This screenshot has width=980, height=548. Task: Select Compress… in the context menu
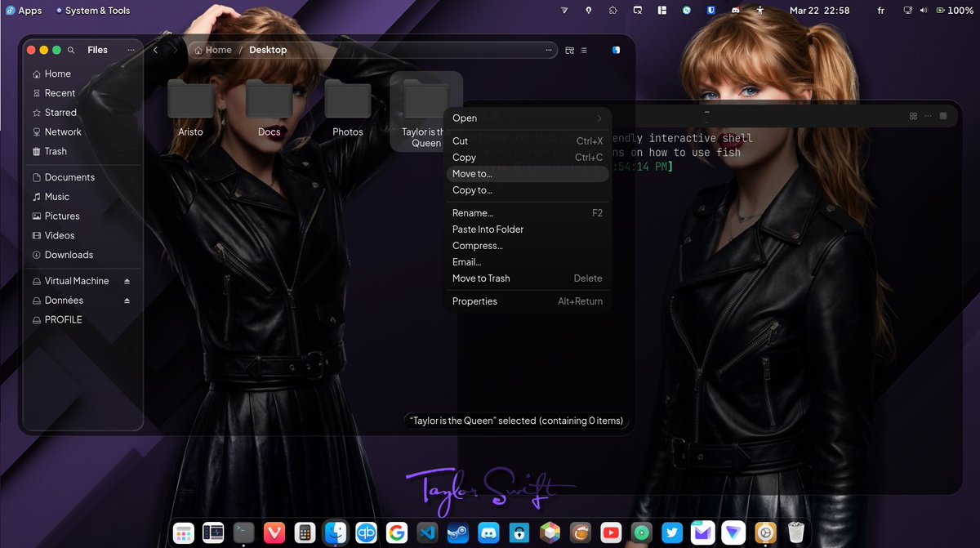pyautogui.click(x=528, y=246)
